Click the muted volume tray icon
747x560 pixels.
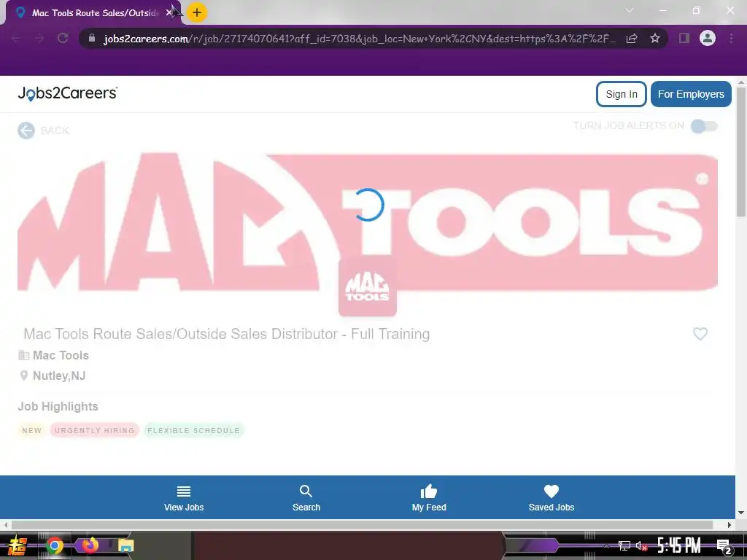[x=641, y=545]
